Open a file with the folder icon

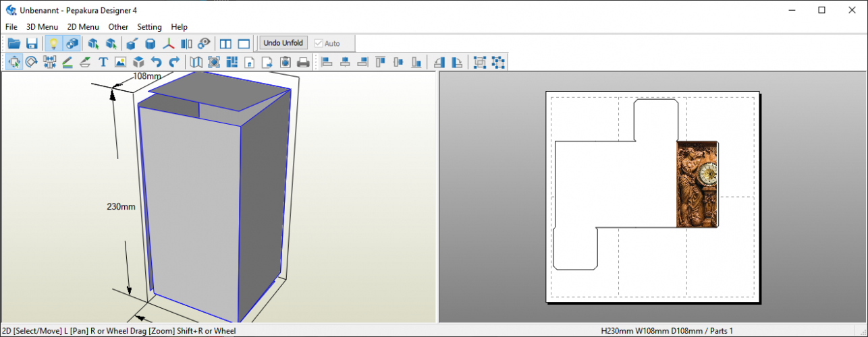(13, 44)
